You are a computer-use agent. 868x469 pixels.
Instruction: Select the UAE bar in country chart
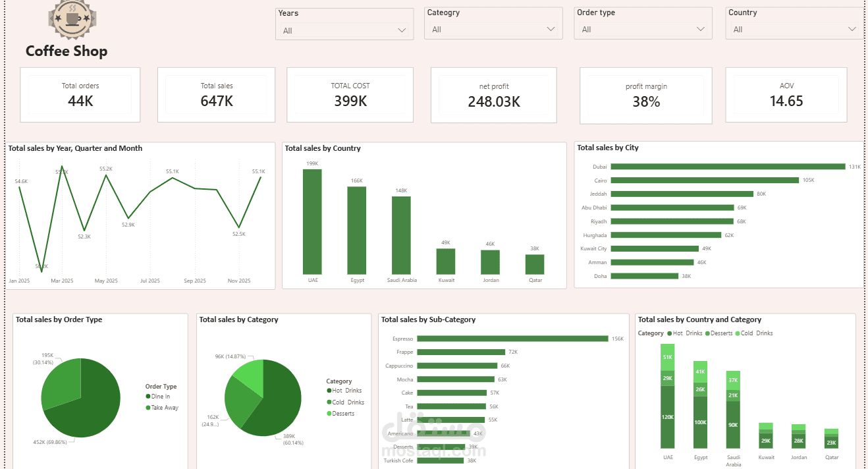(x=312, y=221)
